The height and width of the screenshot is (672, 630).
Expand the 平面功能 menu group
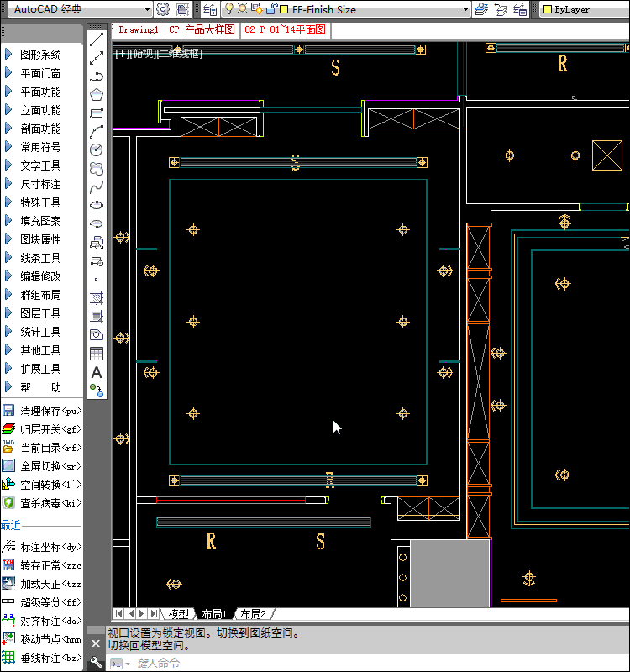(x=41, y=92)
